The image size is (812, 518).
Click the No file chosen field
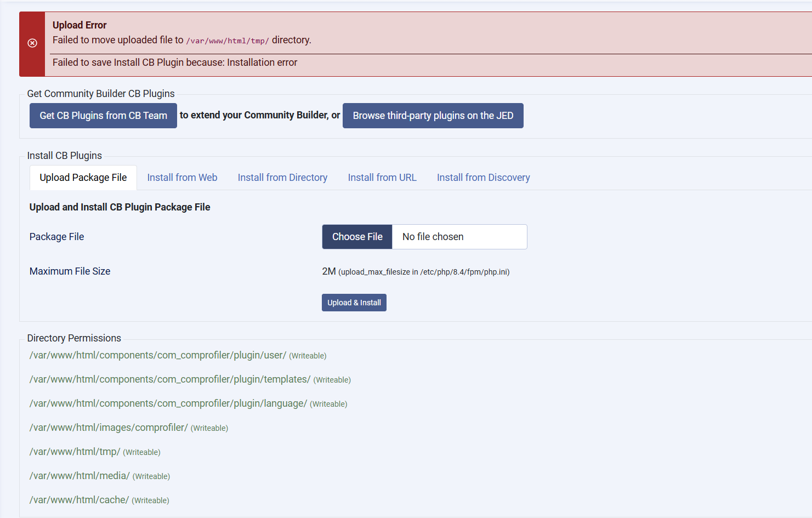[x=459, y=237]
